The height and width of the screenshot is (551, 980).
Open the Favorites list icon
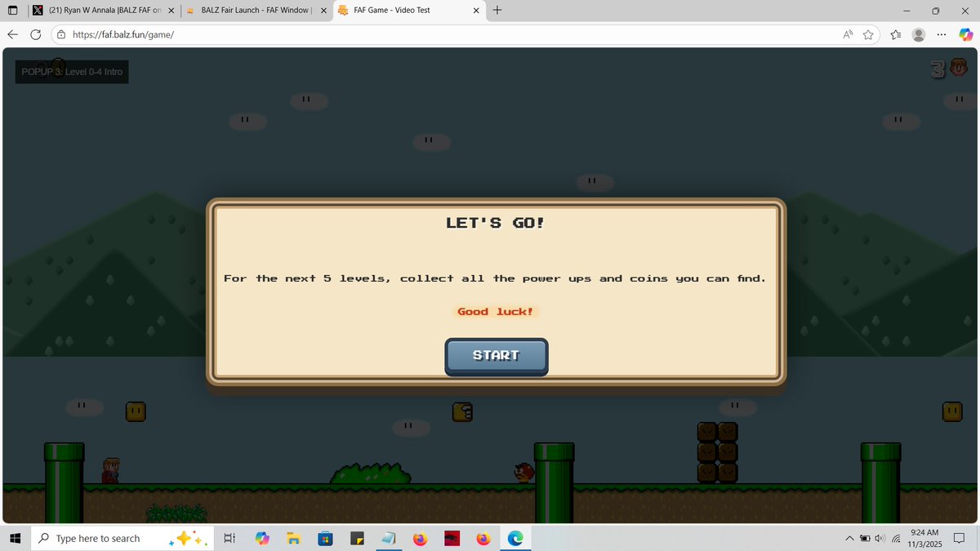click(x=896, y=34)
